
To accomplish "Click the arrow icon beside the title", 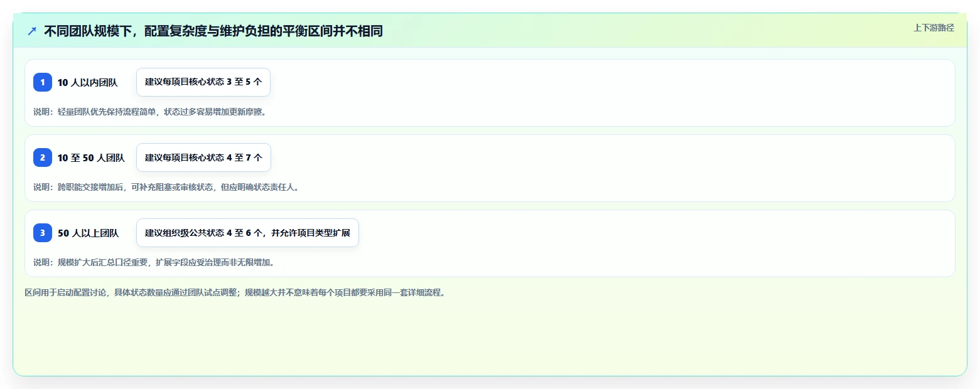I will pyautogui.click(x=32, y=31).
